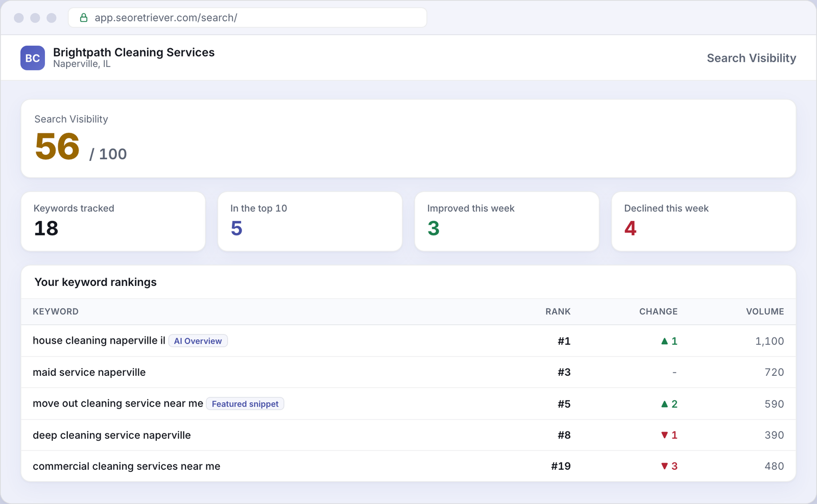
Task: Select keyword 'house cleaning naperville il'
Action: 99,341
